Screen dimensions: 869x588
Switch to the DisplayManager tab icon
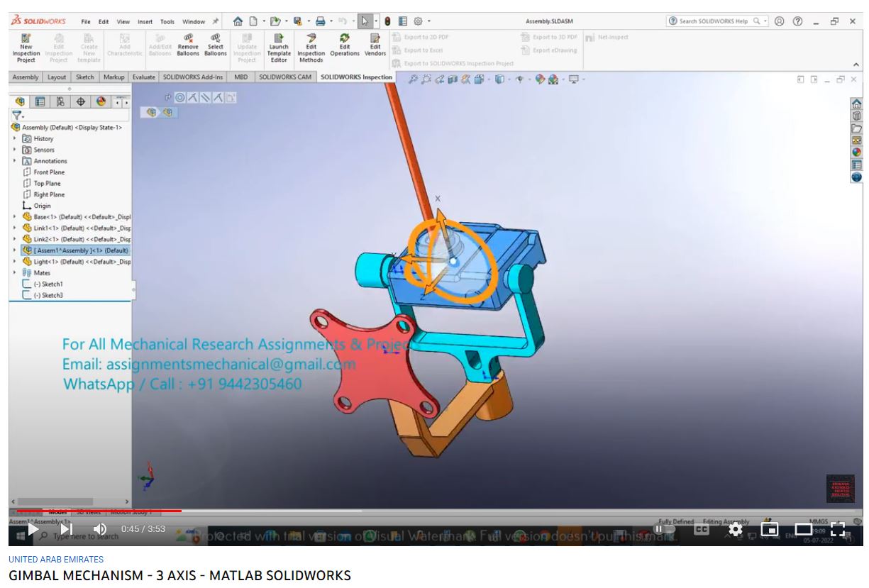[101, 101]
